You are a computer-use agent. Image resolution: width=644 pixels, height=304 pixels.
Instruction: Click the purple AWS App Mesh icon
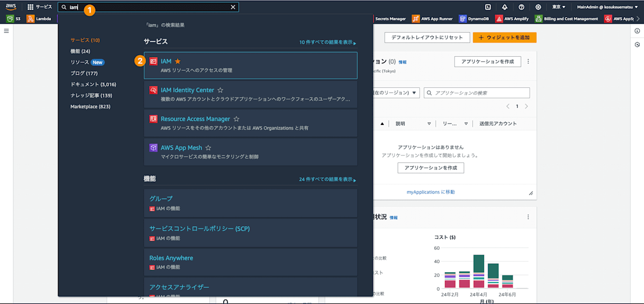[153, 147]
